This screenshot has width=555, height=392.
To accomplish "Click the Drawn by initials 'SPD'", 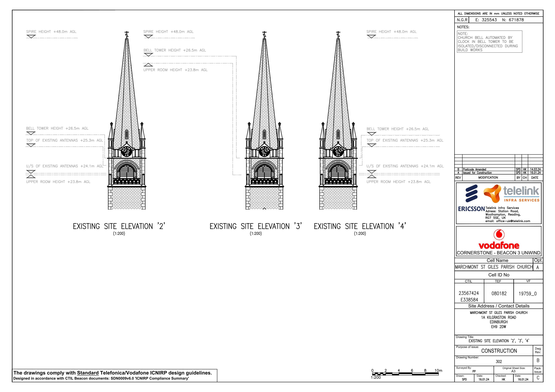I will [x=464, y=379].
